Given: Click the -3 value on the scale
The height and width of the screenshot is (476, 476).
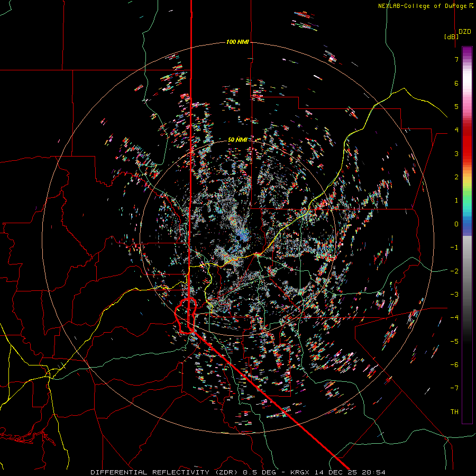Looking at the screenshot, I should pos(454,295).
